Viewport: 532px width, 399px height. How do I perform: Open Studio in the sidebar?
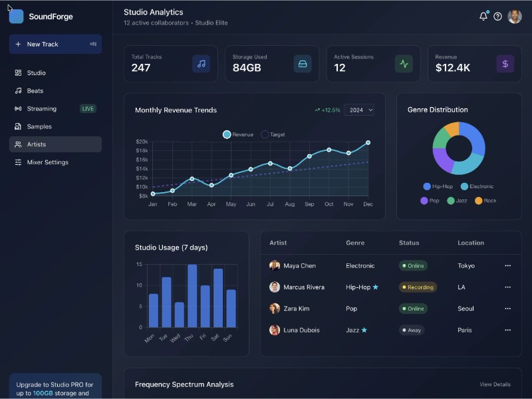[x=55, y=73]
